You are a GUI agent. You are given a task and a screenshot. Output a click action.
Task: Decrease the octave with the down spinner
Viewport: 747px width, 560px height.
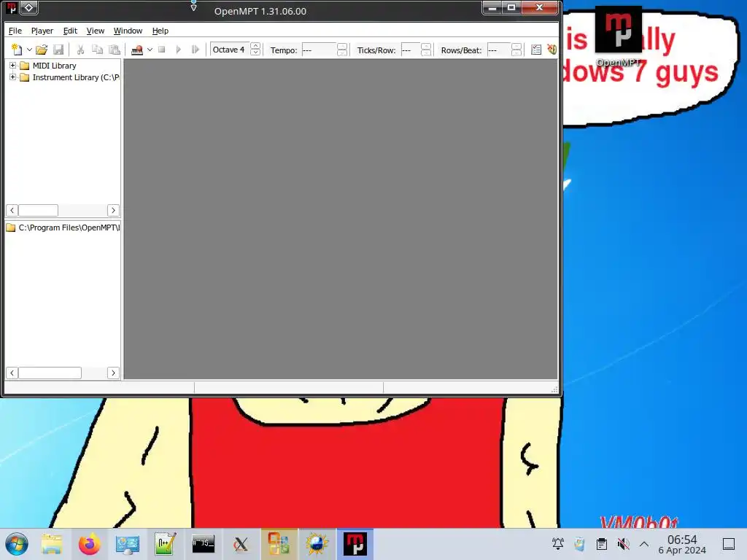tap(255, 52)
